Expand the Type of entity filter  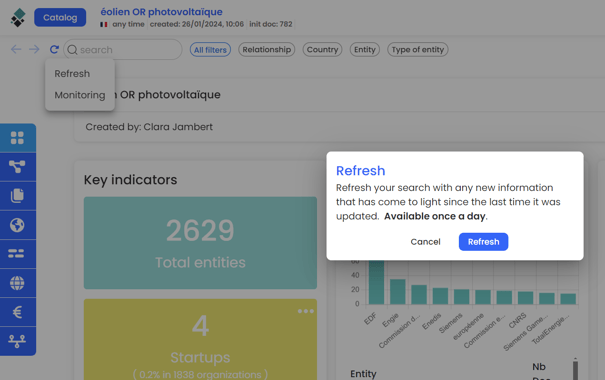tap(417, 49)
